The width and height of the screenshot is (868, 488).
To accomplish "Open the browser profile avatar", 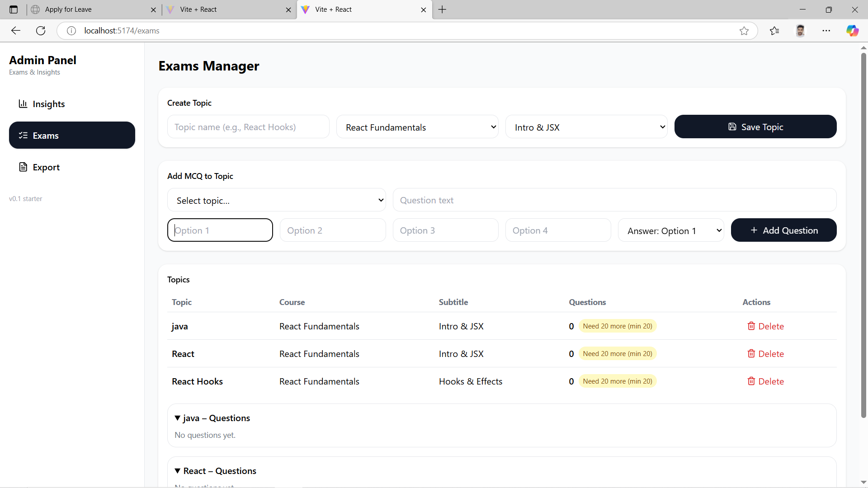I will pyautogui.click(x=800, y=31).
